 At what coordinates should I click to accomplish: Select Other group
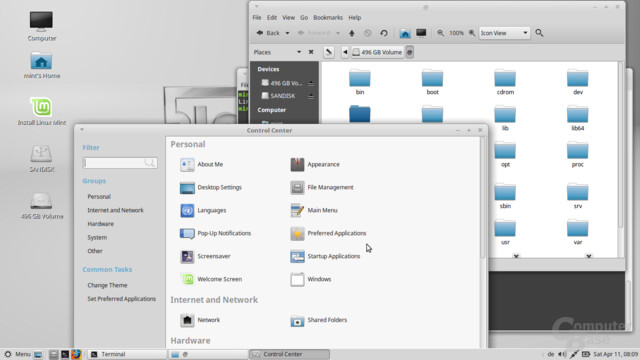[95, 251]
